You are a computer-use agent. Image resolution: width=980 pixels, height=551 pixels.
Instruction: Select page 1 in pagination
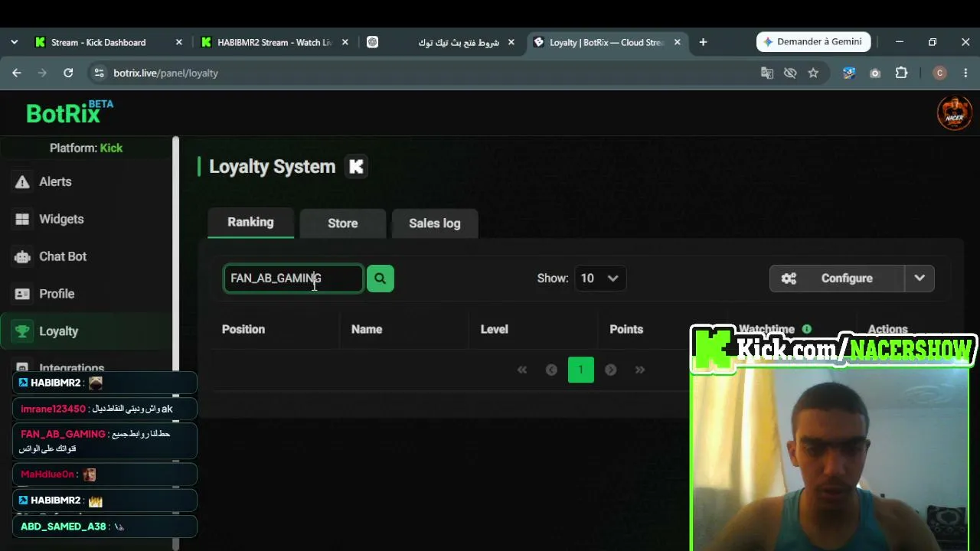click(x=580, y=370)
